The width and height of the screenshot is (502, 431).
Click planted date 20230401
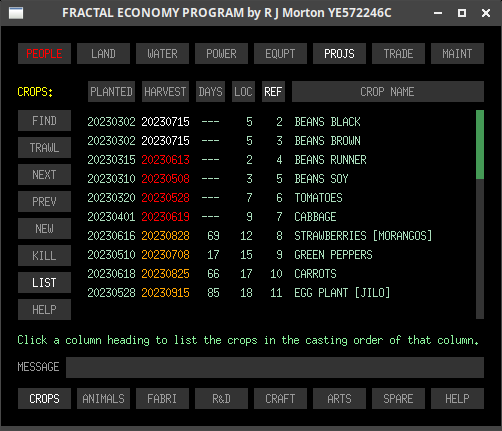[x=111, y=217]
